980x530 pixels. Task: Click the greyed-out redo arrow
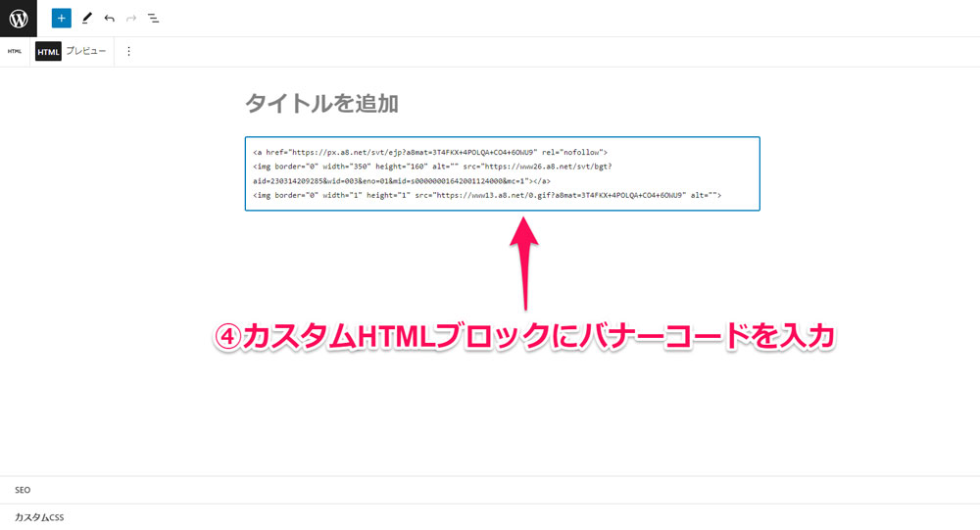tap(131, 18)
